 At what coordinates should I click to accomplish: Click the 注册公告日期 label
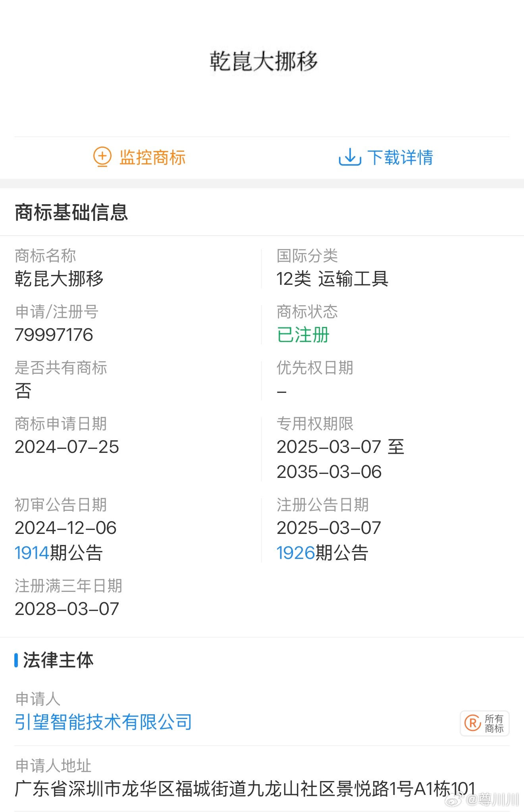coord(323,505)
